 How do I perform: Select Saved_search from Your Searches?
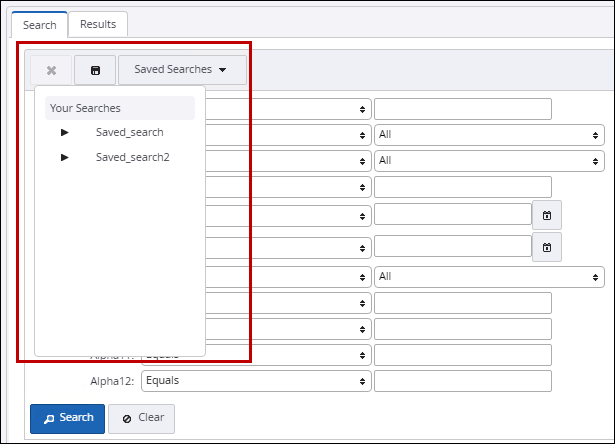pos(129,132)
